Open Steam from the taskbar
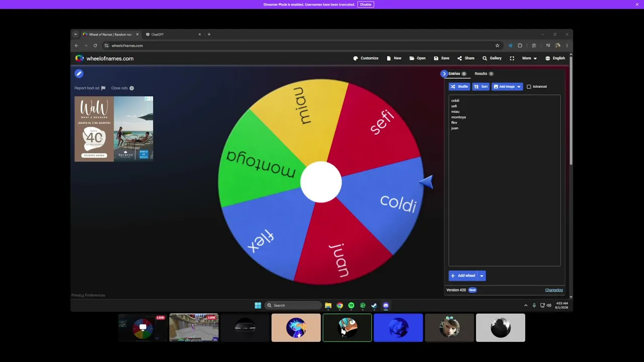This screenshot has width=644, height=362. point(374,305)
